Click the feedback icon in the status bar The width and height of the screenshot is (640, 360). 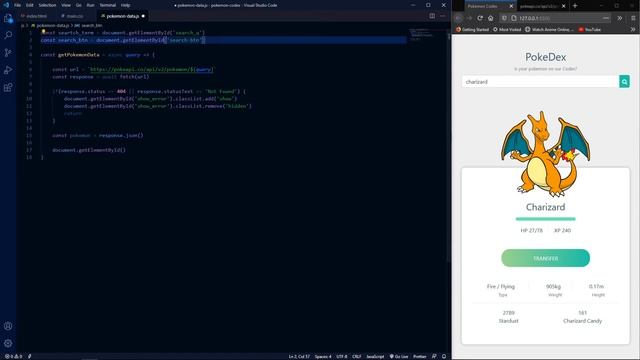[x=434, y=356]
